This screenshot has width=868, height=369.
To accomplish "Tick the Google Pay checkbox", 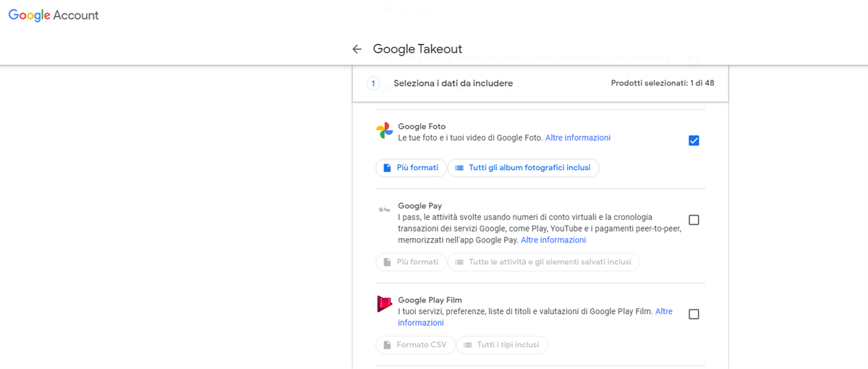I will click(x=694, y=220).
